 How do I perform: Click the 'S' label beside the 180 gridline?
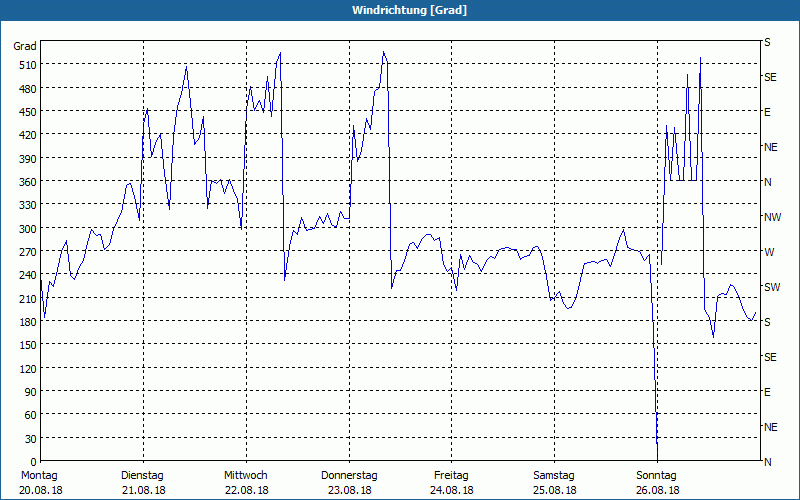click(x=767, y=322)
